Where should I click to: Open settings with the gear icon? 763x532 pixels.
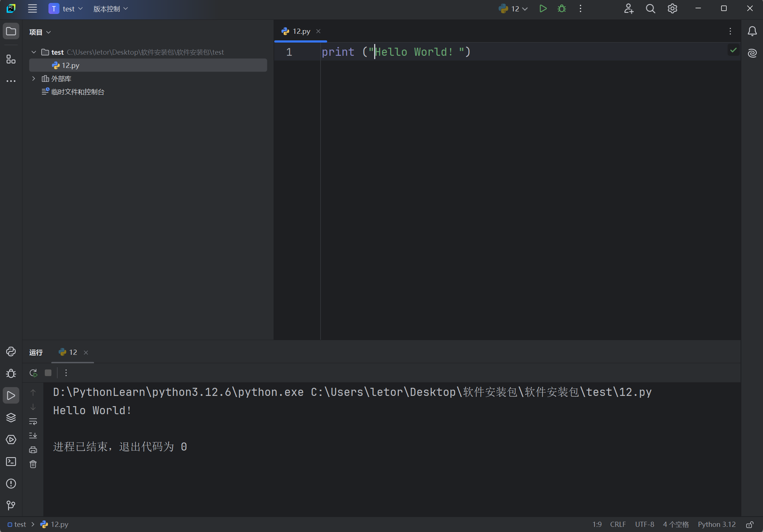(x=672, y=8)
